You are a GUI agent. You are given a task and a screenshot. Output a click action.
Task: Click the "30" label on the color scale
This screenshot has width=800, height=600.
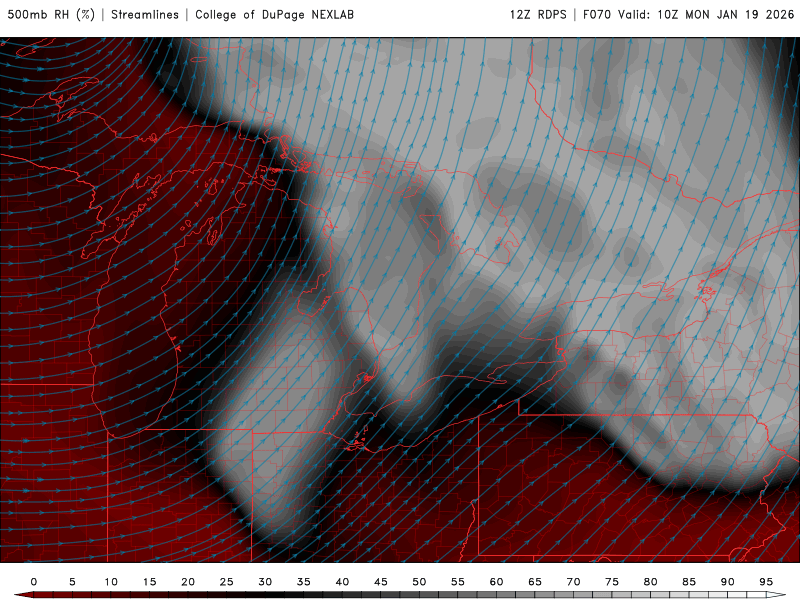[265, 582]
